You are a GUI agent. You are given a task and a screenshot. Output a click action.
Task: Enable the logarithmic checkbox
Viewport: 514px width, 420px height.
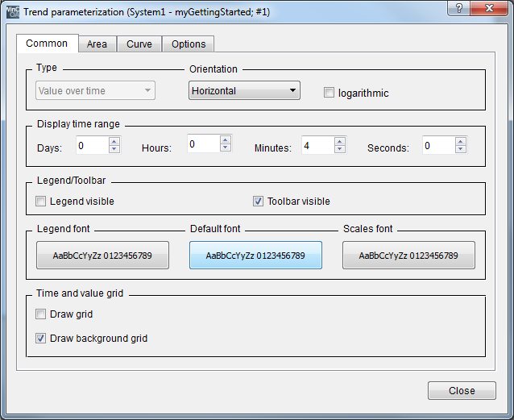pyautogui.click(x=329, y=93)
